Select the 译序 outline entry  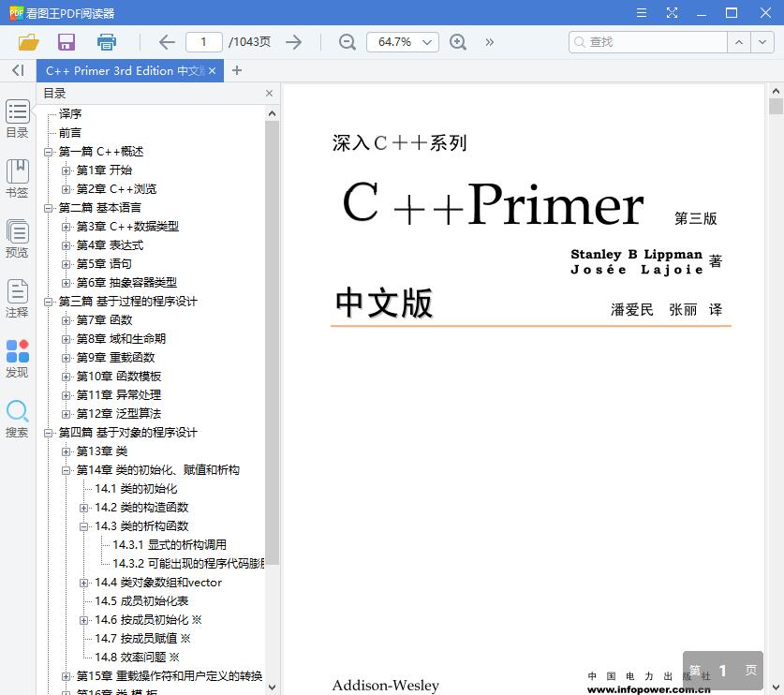[x=70, y=114]
